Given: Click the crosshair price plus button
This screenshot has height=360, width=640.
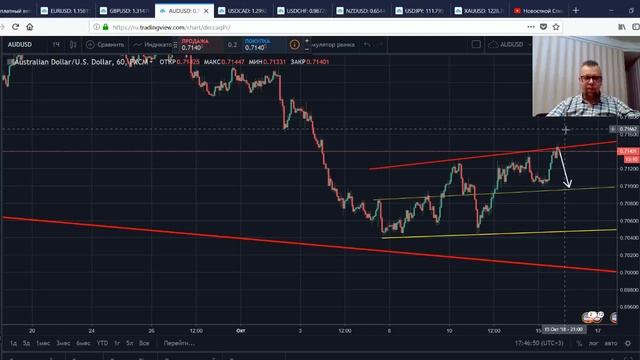Looking at the screenshot, I should pyautogui.click(x=613, y=129).
